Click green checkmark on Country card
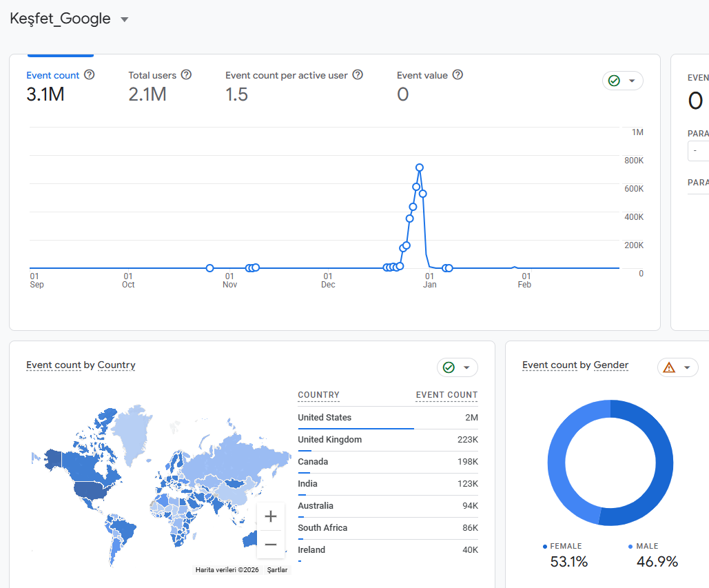The image size is (709, 588). [449, 367]
